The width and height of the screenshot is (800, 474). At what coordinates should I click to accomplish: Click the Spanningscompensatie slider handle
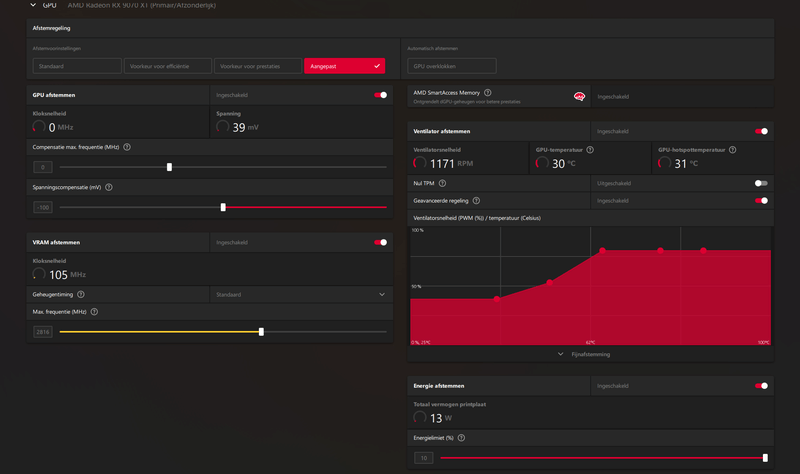pos(223,207)
